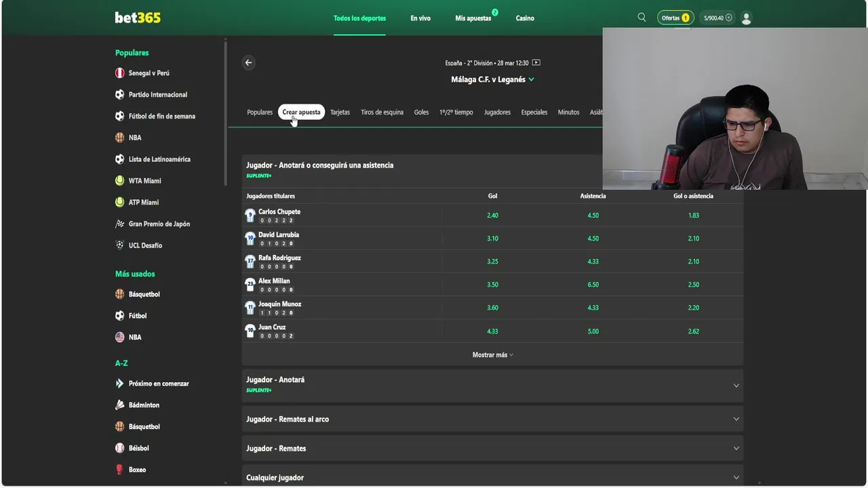
Task: Open the Casino section
Action: 525,18
